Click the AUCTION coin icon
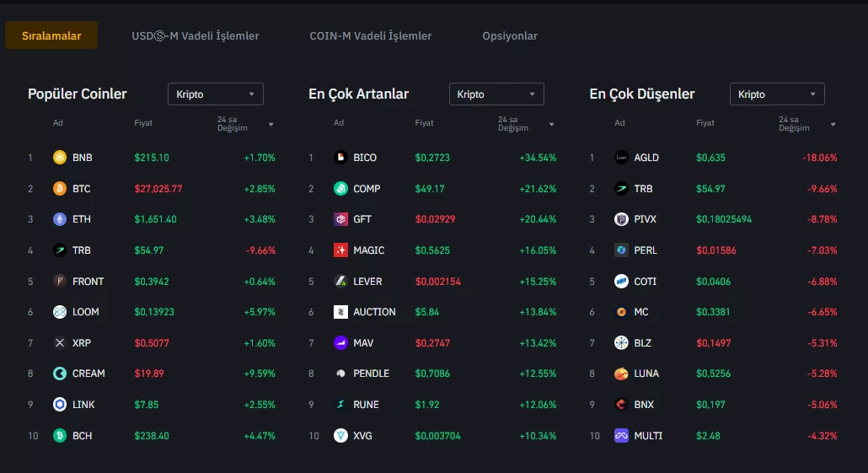 click(x=340, y=312)
